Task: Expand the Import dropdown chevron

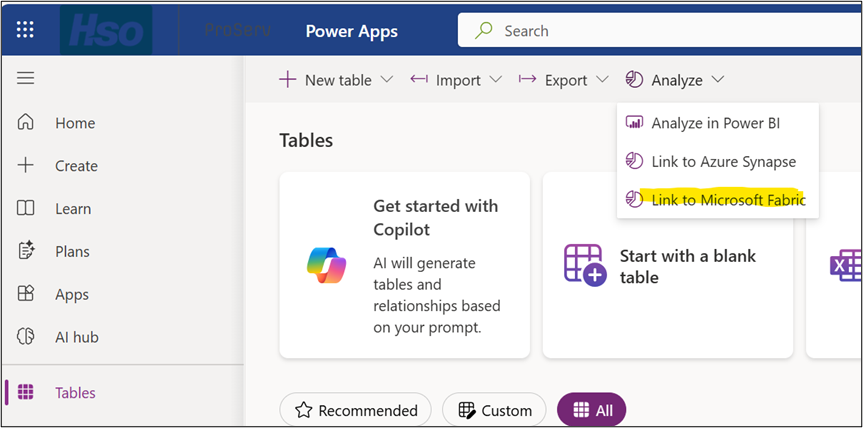Action: click(x=497, y=80)
